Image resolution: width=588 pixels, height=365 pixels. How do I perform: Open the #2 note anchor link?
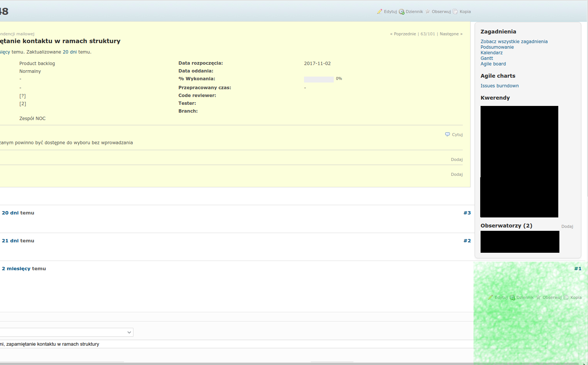467,241
